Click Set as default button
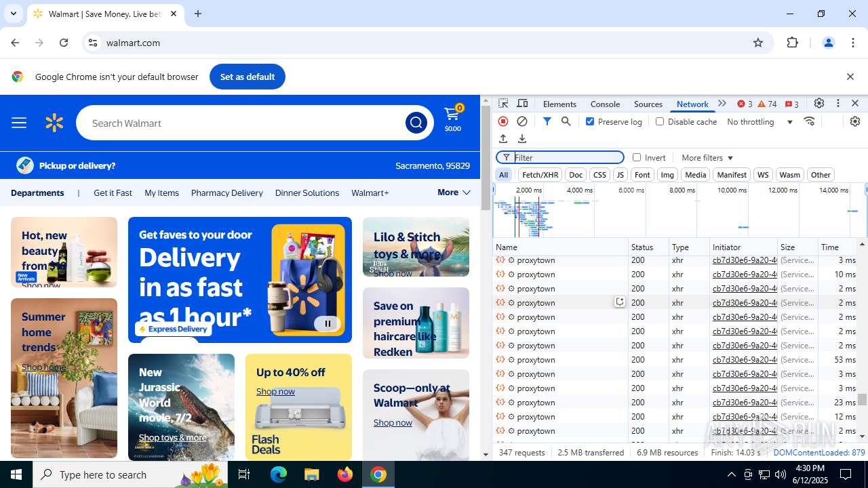The width and height of the screenshot is (868, 488). coord(248,77)
